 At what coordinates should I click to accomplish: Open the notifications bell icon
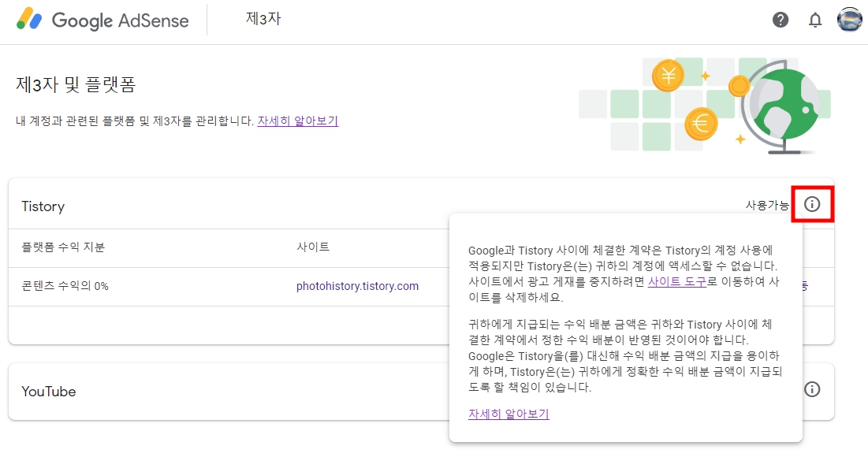coord(815,20)
